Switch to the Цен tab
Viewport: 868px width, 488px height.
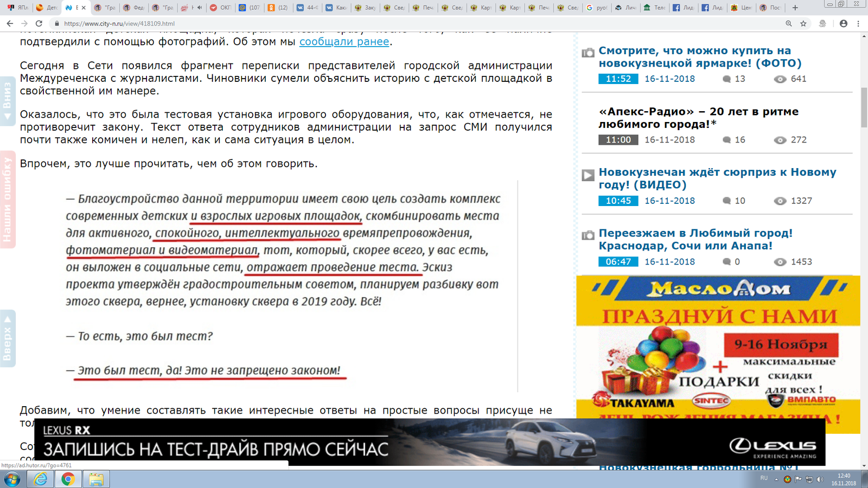(741, 8)
